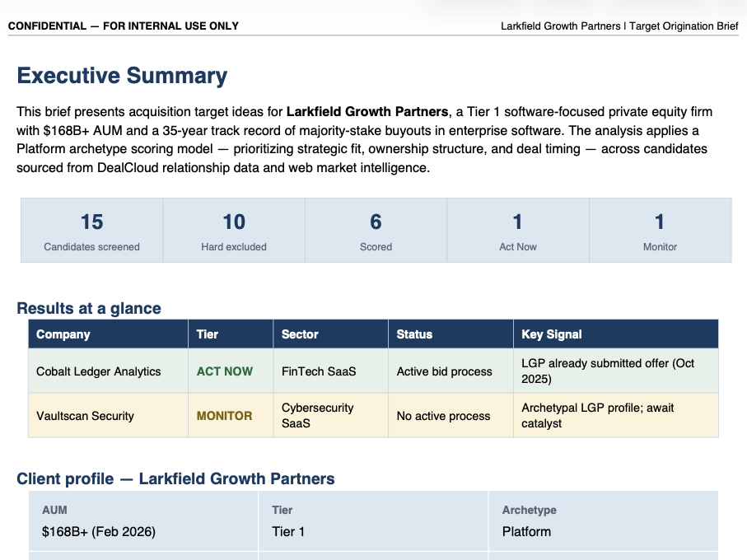The width and height of the screenshot is (747, 560).
Task: Click the '10' hard excluded figure
Action: tap(234, 222)
